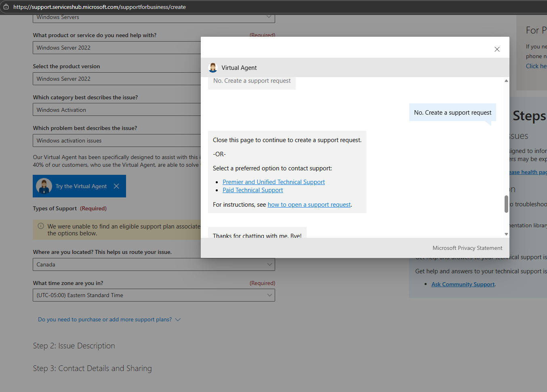The width and height of the screenshot is (547, 392).
Task: Open the Windows Server 2022 product dropdown
Action: 117,48
